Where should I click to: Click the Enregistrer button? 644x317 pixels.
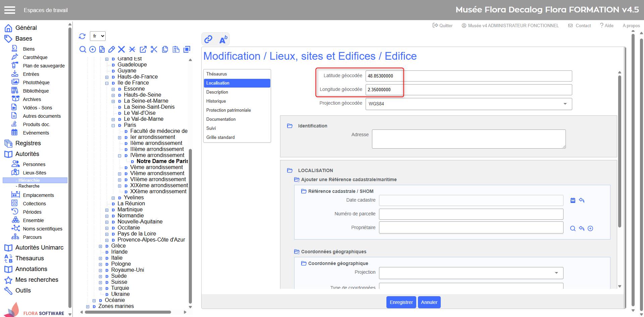(x=401, y=302)
